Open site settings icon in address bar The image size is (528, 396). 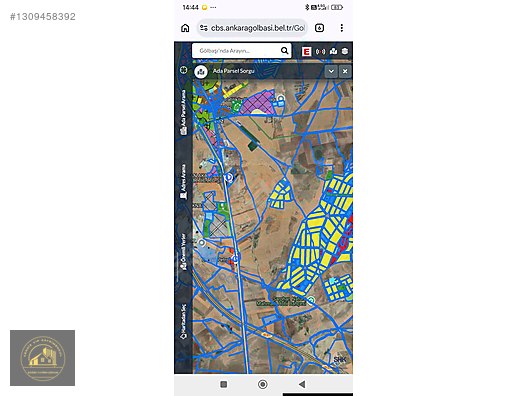pyautogui.click(x=204, y=28)
